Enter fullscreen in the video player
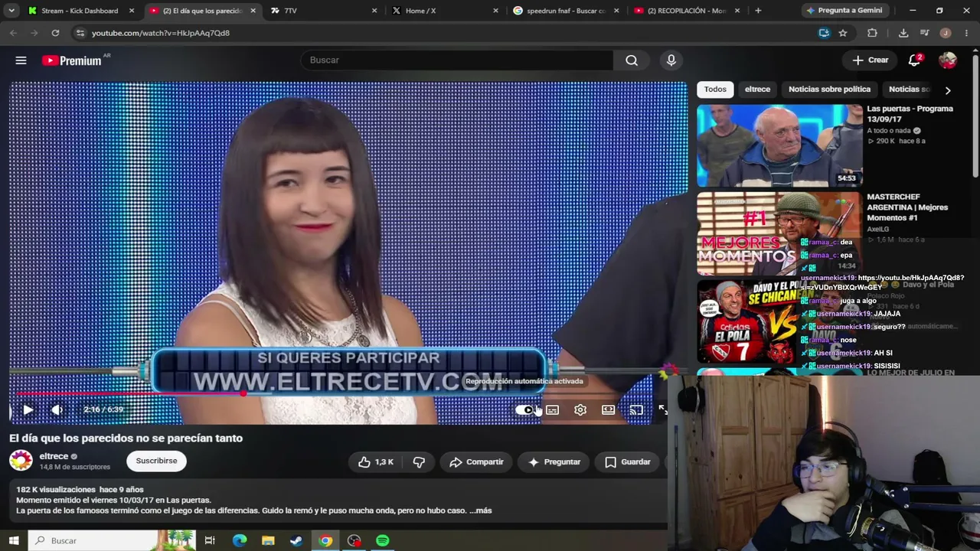The width and height of the screenshot is (980, 551). point(663,410)
